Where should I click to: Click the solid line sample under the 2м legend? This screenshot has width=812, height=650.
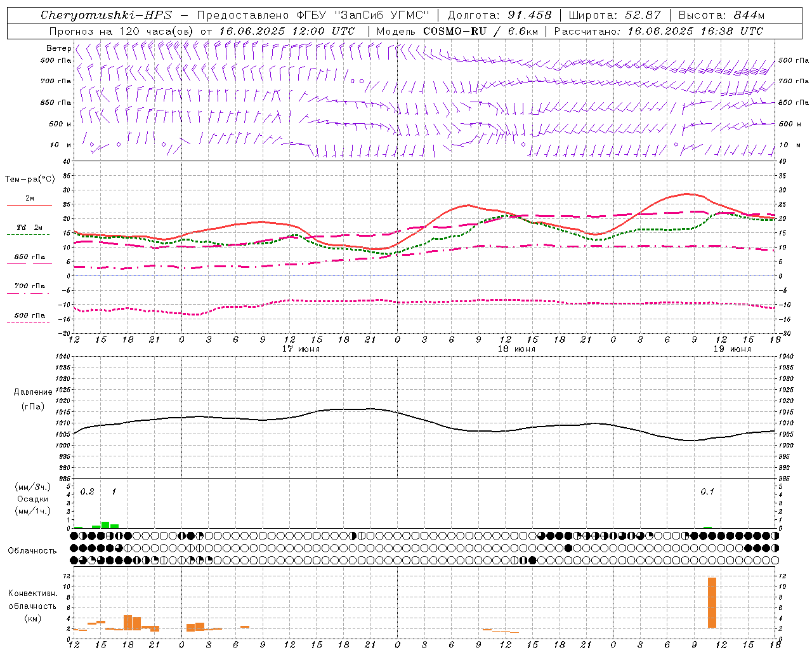coord(29,205)
